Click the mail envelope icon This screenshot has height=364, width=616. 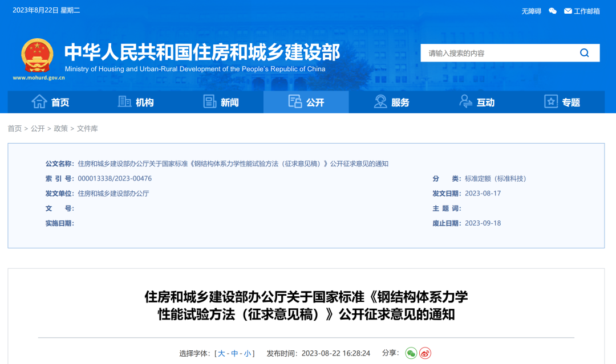coord(568,11)
